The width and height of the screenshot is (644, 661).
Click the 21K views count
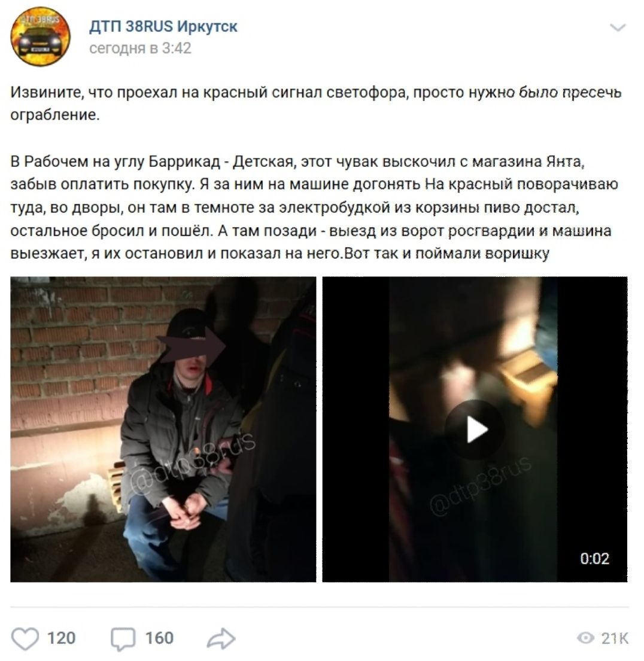point(615,638)
